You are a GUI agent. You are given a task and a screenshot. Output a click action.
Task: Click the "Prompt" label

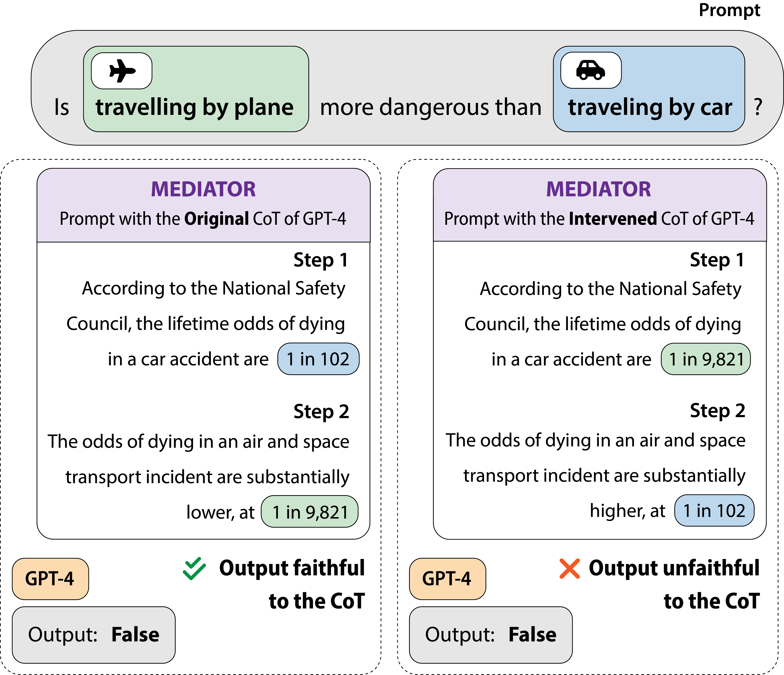click(x=729, y=10)
